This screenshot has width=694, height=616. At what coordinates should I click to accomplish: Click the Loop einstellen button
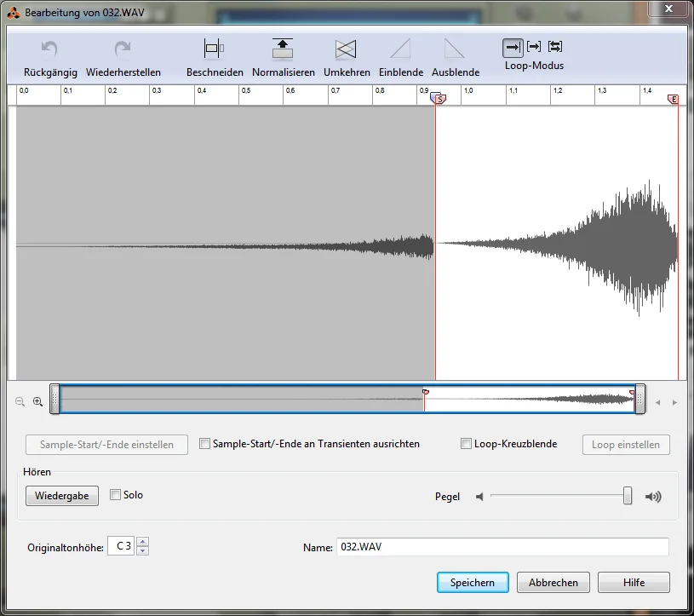tap(626, 445)
